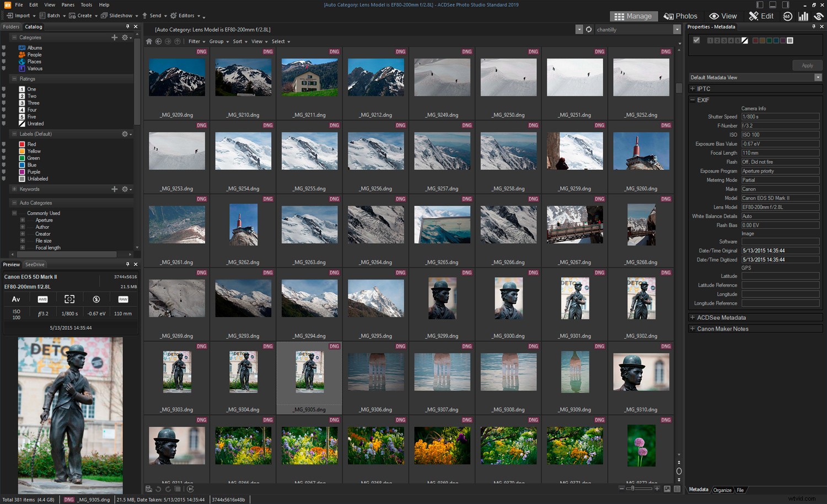Select the _MG_9299.dng thumbnail

click(x=442, y=298)
